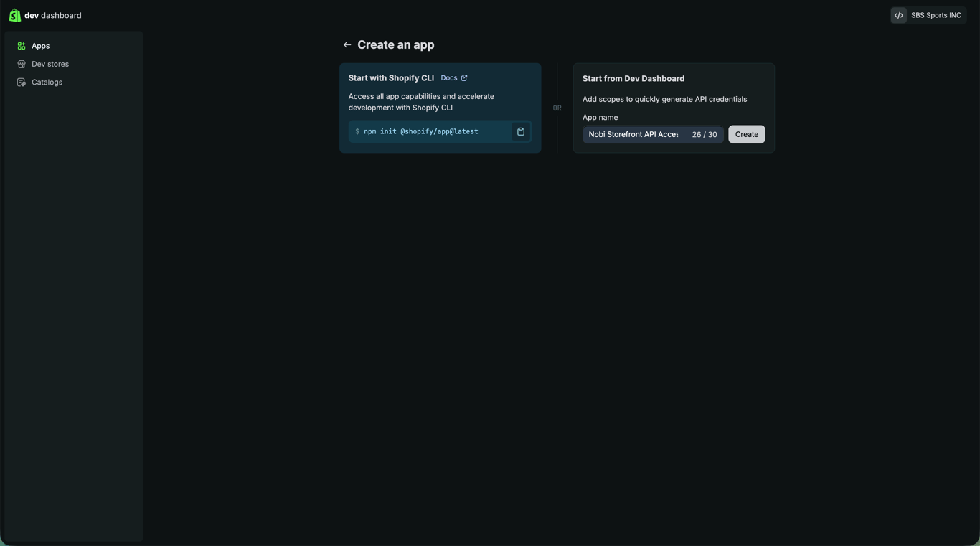The width and height of the screenshot is (980, 546).
Task: Click the Access all app capabilities description
Action: [421, 102]
